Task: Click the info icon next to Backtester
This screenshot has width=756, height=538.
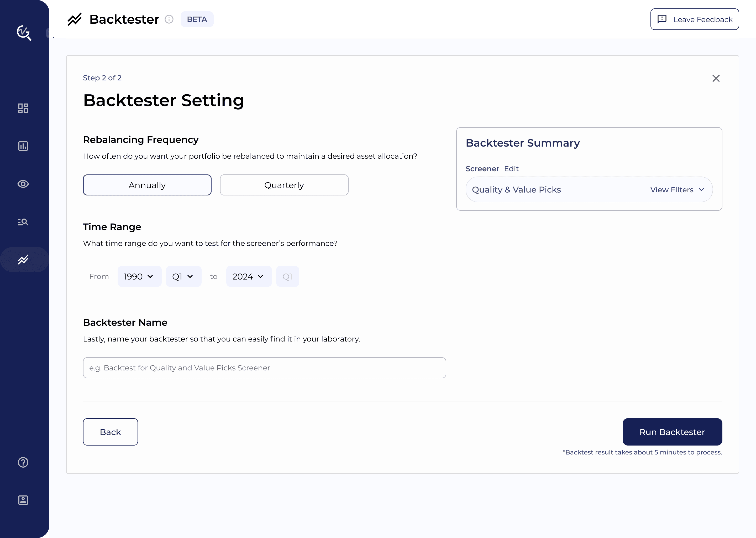Action: coord(169,19)
